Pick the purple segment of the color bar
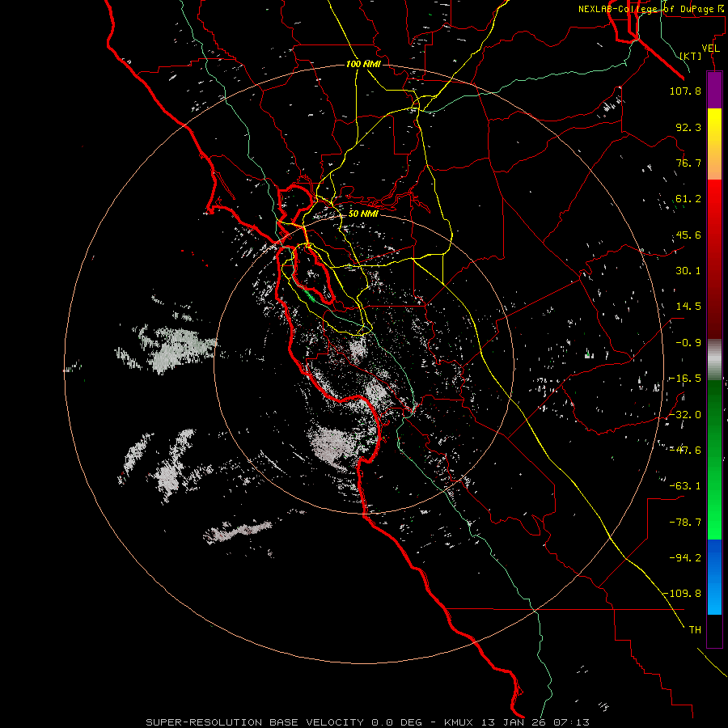This screenshot has height=728, width=728. 714,91
